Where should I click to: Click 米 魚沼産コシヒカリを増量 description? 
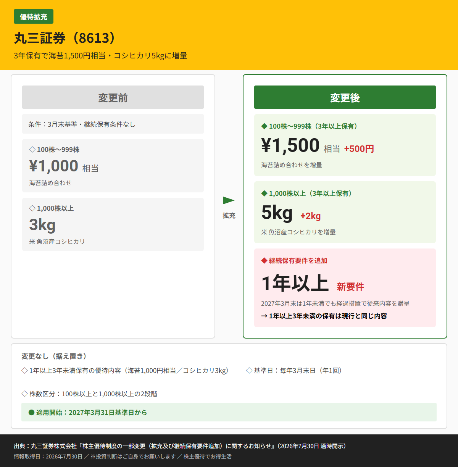click(x=298, y=232)
